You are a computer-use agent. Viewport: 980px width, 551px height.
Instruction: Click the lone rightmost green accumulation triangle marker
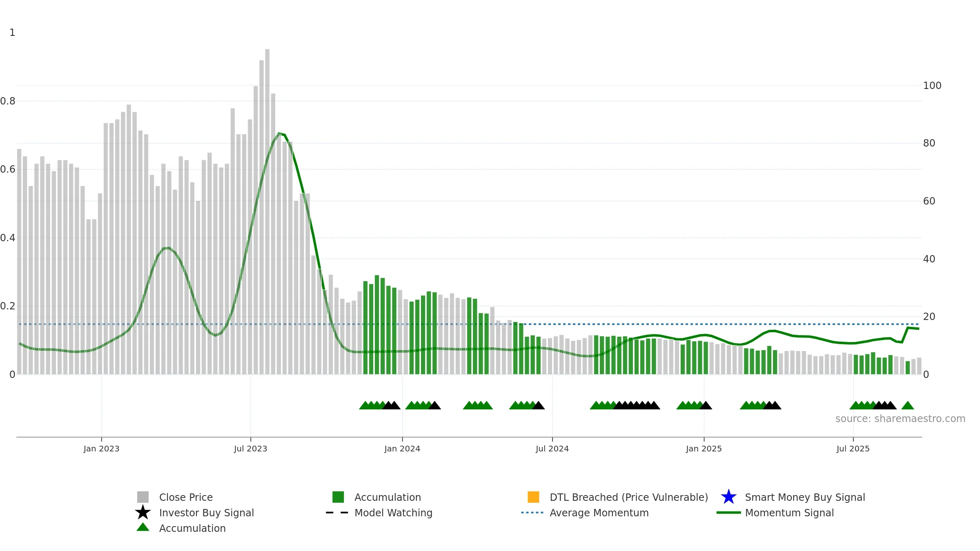tap(907, 405)
